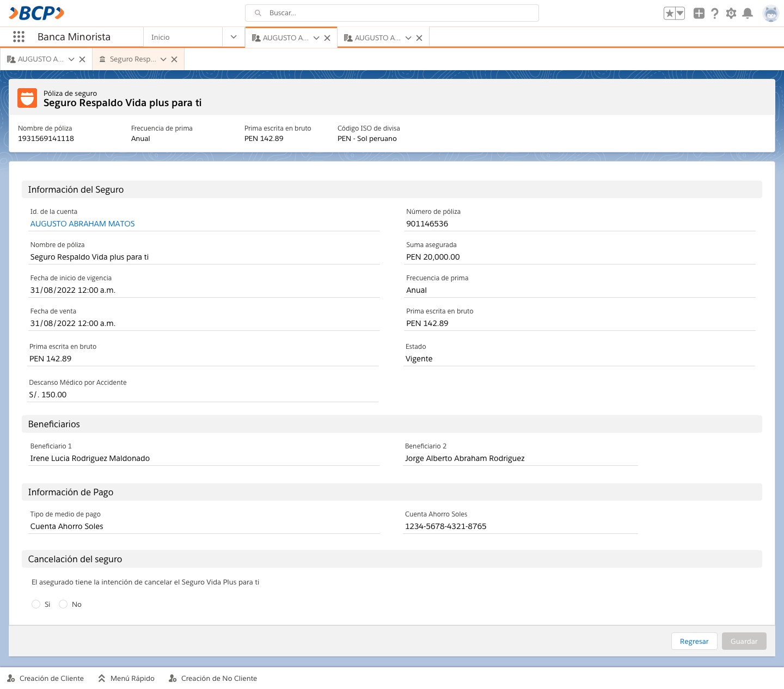Screen dimensions: 784x689
Task: Click account icon on second AUGUSTO A... tab
Action: coord(348,38)
